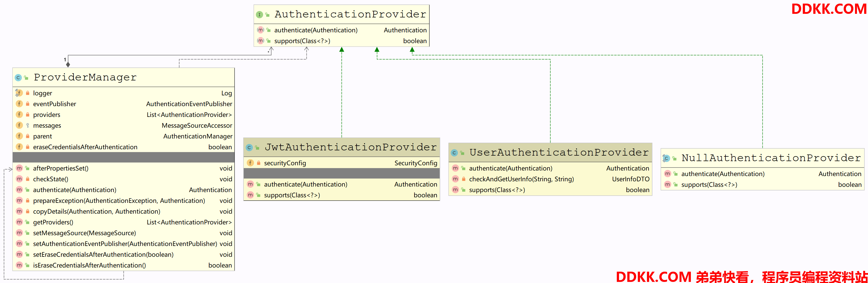Click the method icon beside checkState()

point(19,179)
